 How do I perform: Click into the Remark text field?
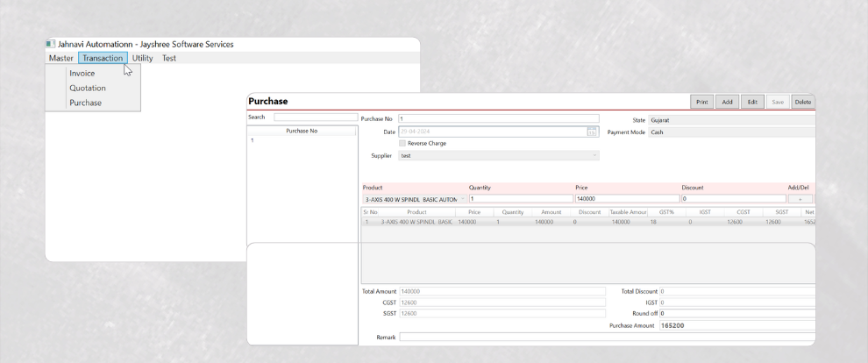tap(607, 337)
